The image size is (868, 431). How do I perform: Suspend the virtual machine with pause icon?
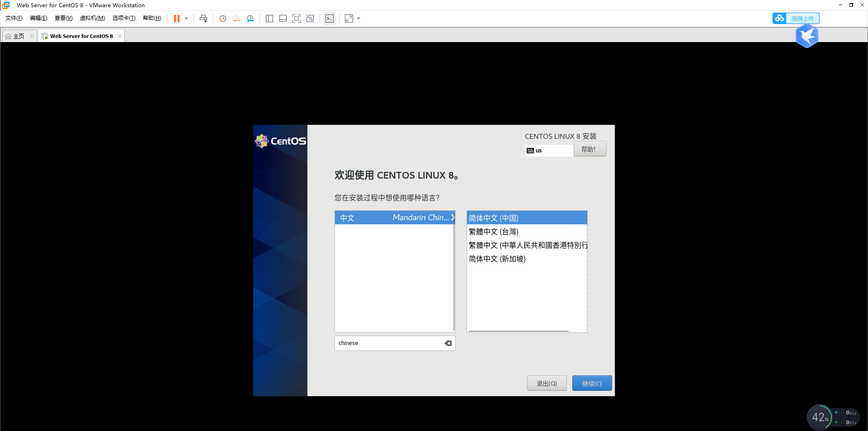tap(177, 19)
